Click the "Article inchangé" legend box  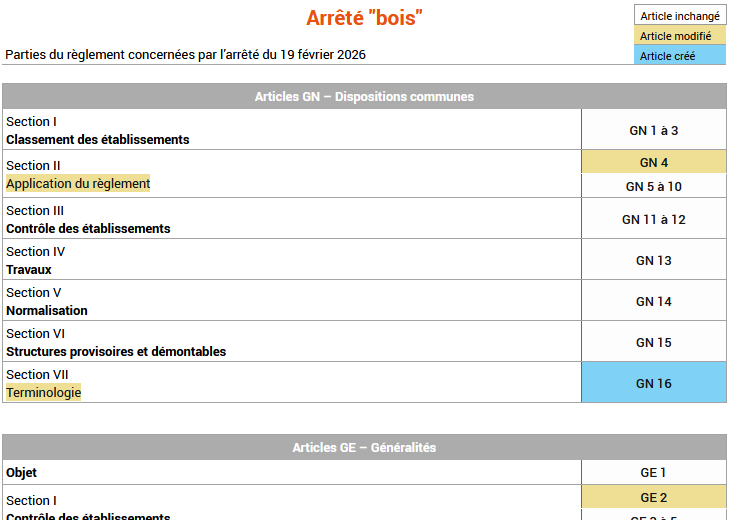(x=680, y=16)
